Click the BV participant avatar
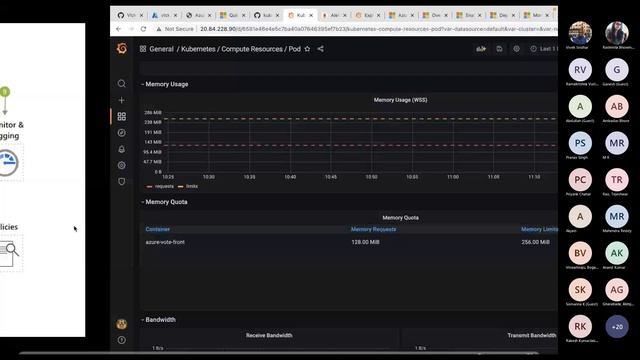The height and width of the screenshot is (360, 640). pyautogui.click(x=580, y=253)
